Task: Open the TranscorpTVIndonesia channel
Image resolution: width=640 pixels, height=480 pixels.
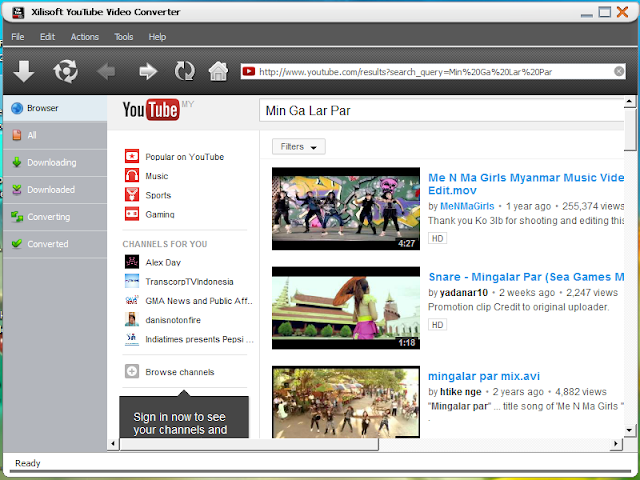Action: 189,282
